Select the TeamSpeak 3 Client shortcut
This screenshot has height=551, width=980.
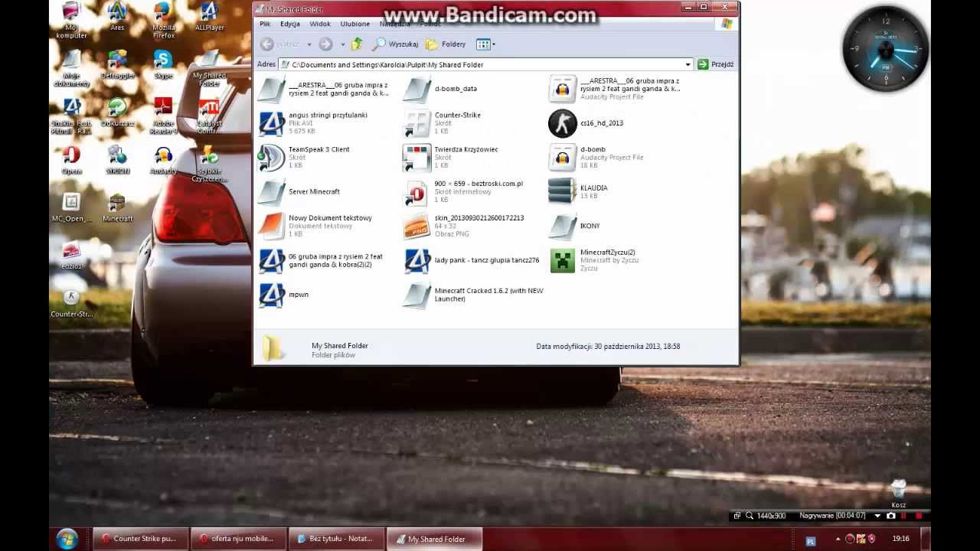[x=304, y=158]
